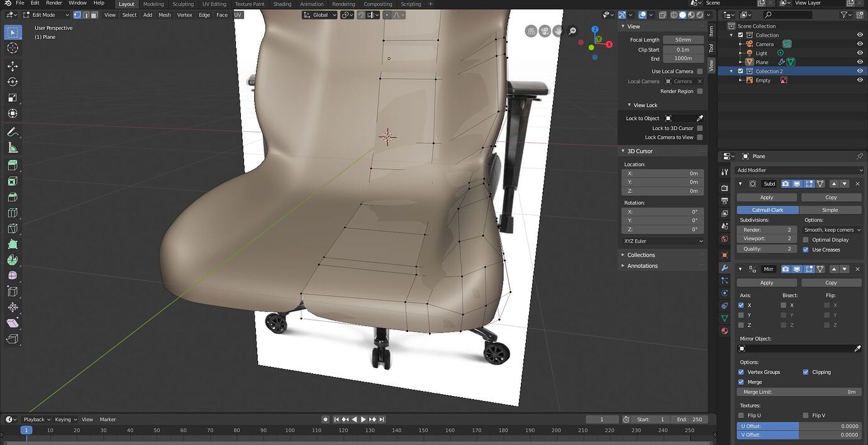Image resolution: width=868 pixels, height=445 pixels.
Task: Enable Use Local Camera checkbox
Action: coord(699,72)
